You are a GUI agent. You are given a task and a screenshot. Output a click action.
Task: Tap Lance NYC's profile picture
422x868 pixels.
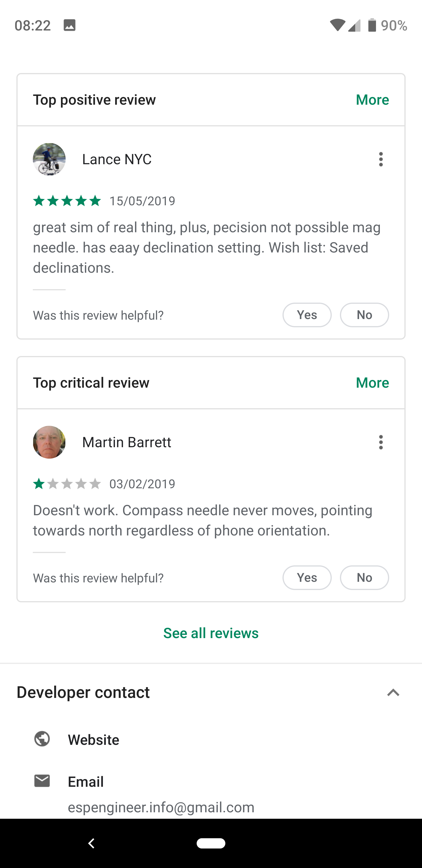[49, 160]
